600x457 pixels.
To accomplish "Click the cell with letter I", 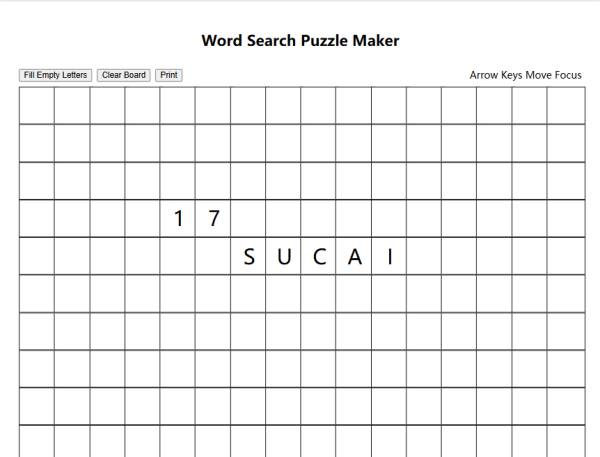I will click(x=389, y=256).
